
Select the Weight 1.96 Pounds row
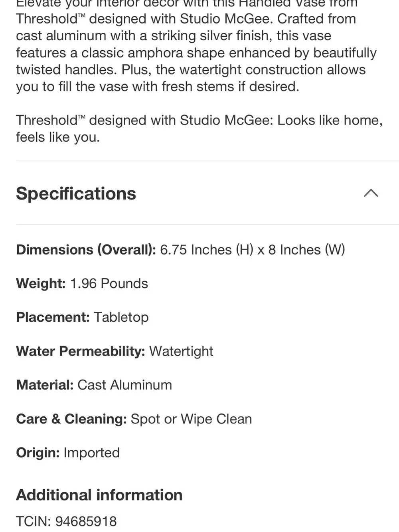pyautogui.click(x=82, y=284)
